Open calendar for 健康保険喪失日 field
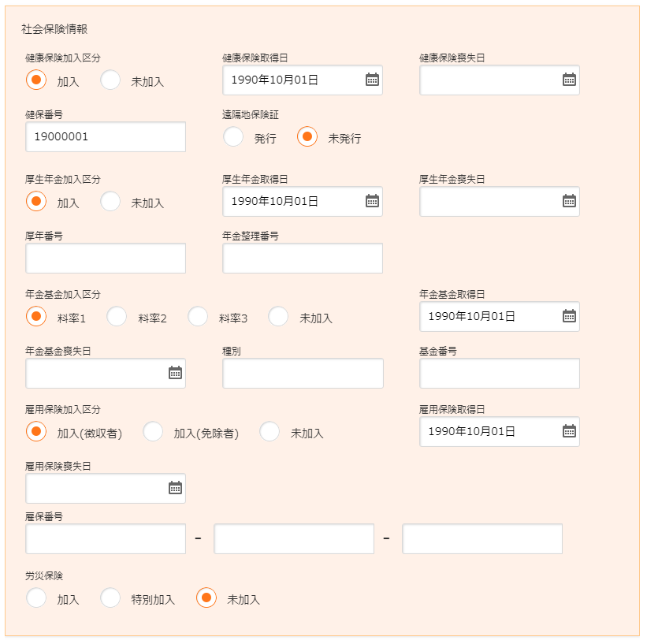 pos(569,80)
